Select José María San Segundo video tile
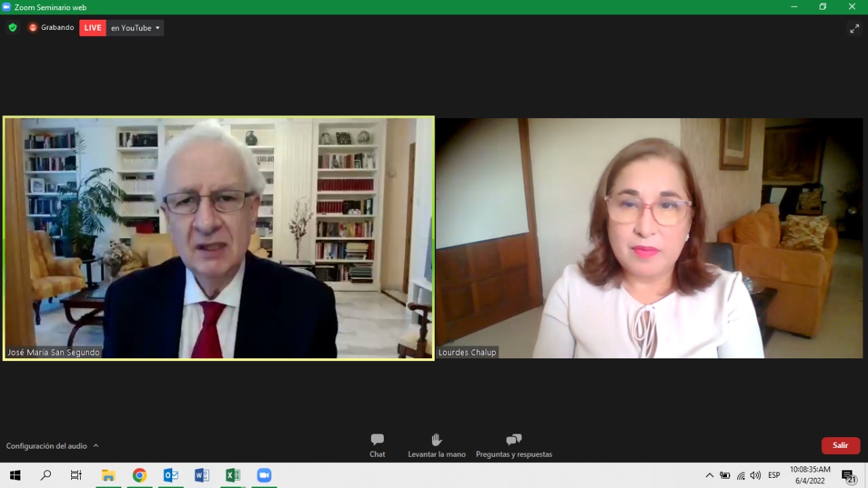 click(x=218, y=238)
